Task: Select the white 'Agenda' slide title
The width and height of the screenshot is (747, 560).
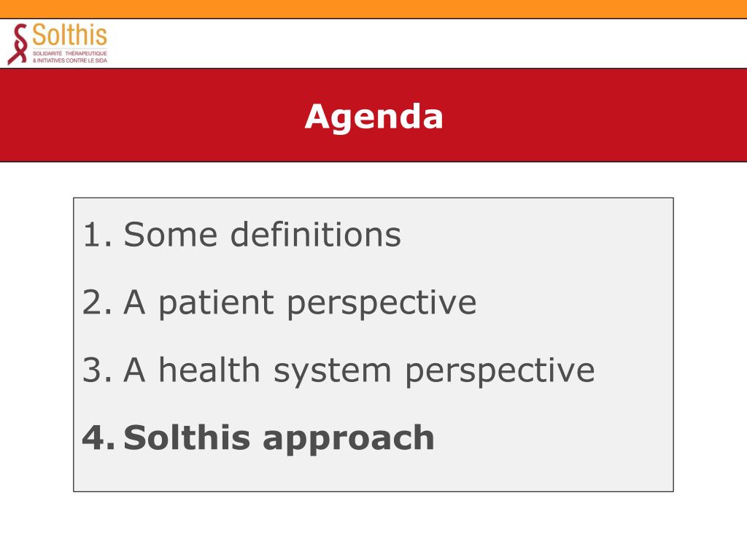Action: 374,117
